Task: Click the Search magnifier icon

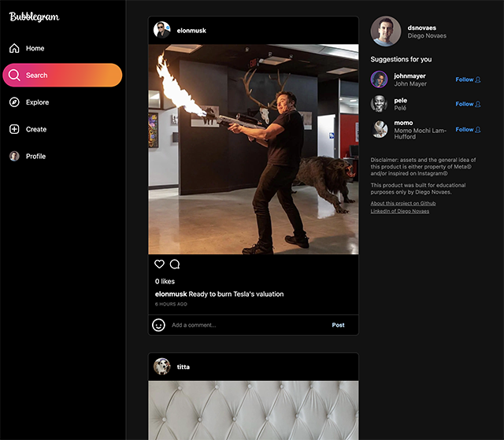Action: coord(14,75)
